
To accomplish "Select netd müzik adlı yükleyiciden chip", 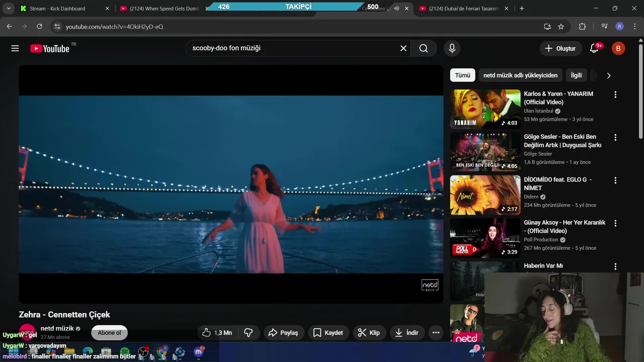I will pos(520,75).
